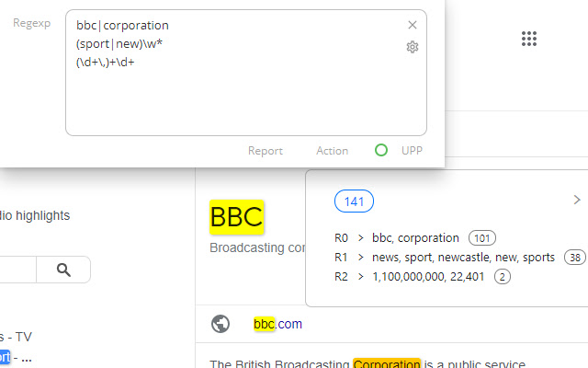
Task: Click the 'lio highlights' text
Action: (35, 215)
